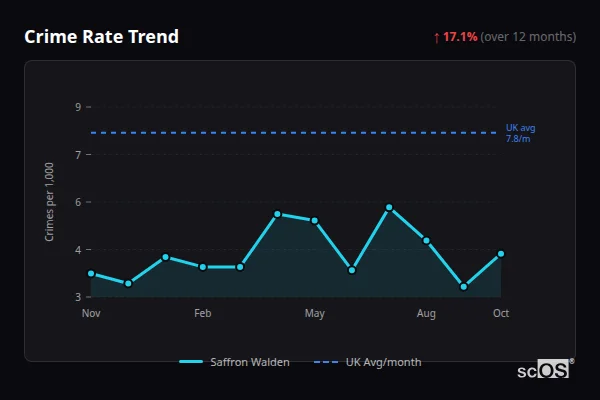
Task: Click the red upward arrow icon
Action: (437, 38)
